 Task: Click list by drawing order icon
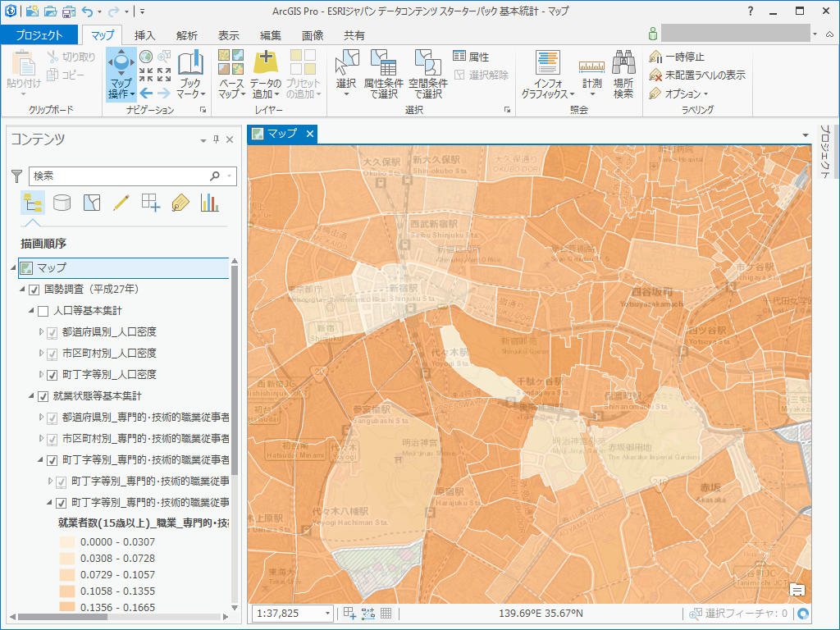tap(33, 203)
